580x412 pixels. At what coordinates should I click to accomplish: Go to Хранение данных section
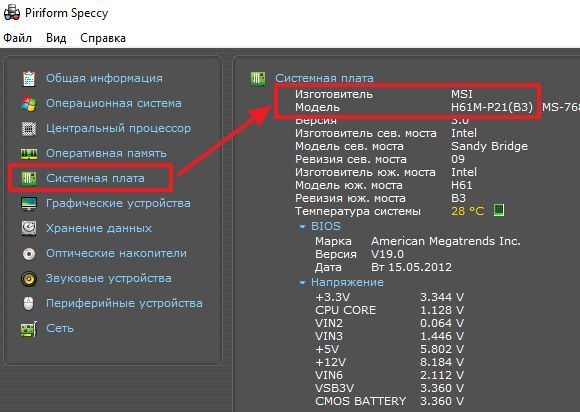click(99, 228)
